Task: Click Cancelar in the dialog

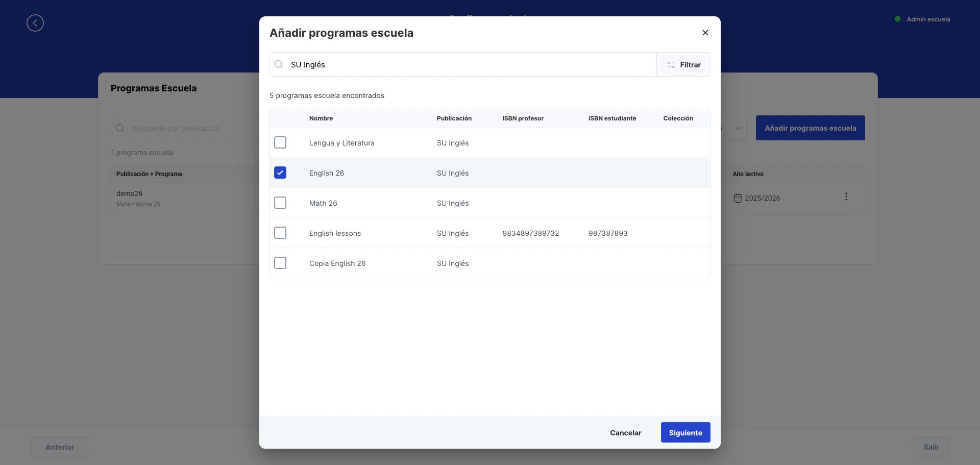Action: (626, 432)
